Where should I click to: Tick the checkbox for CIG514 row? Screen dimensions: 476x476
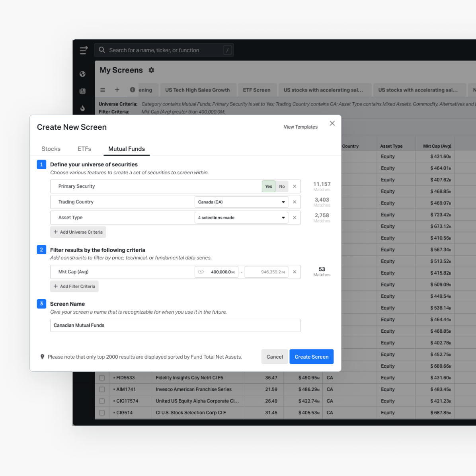(x=102, y=413)
